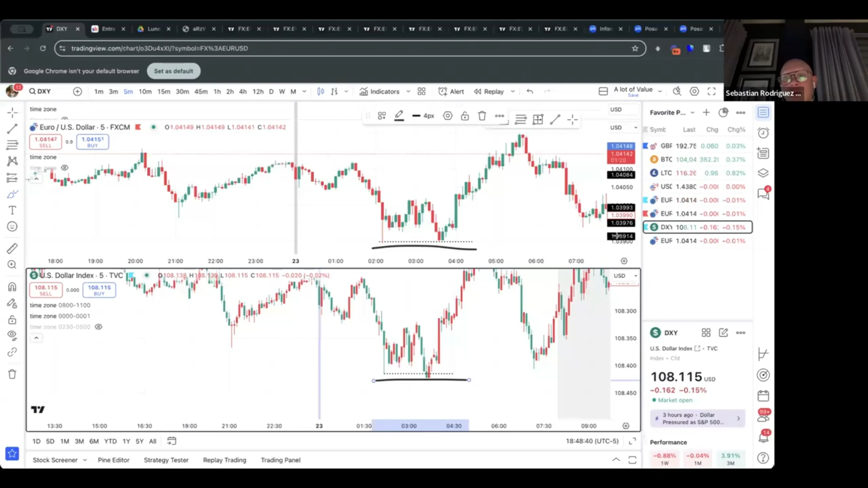Open the Indicators dropdown arrow
This screenshot has width=868, height=488.
tap(408, 91)
